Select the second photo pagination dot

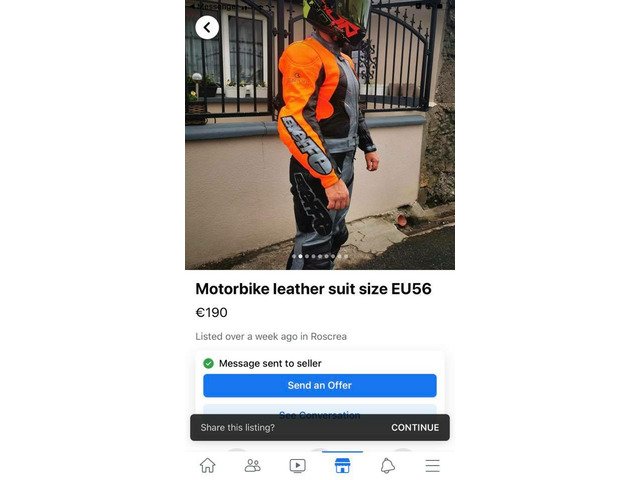point(300,256)
